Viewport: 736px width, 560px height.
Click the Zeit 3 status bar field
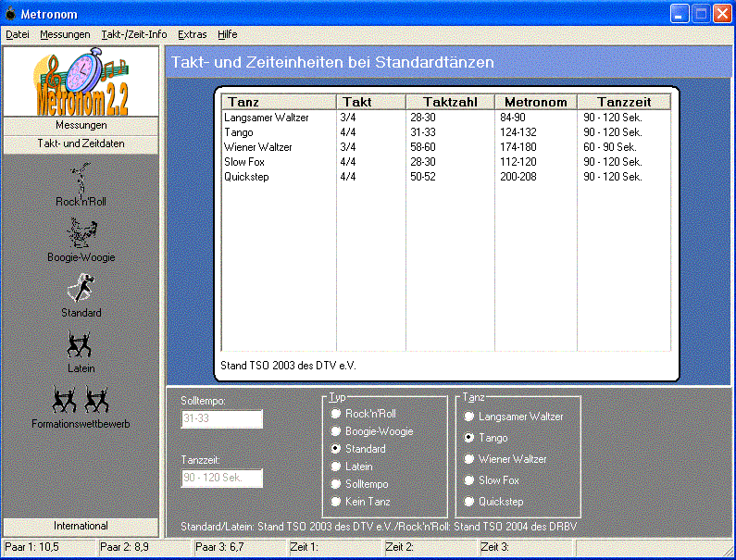(526, 547)
